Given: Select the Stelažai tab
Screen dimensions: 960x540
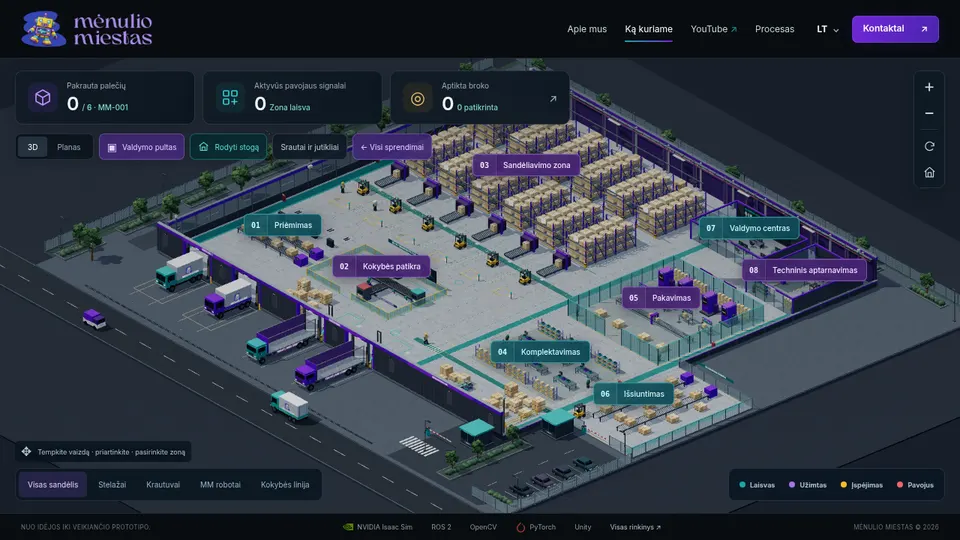Looking at the screenshot, I should click(x=112, y=484).
